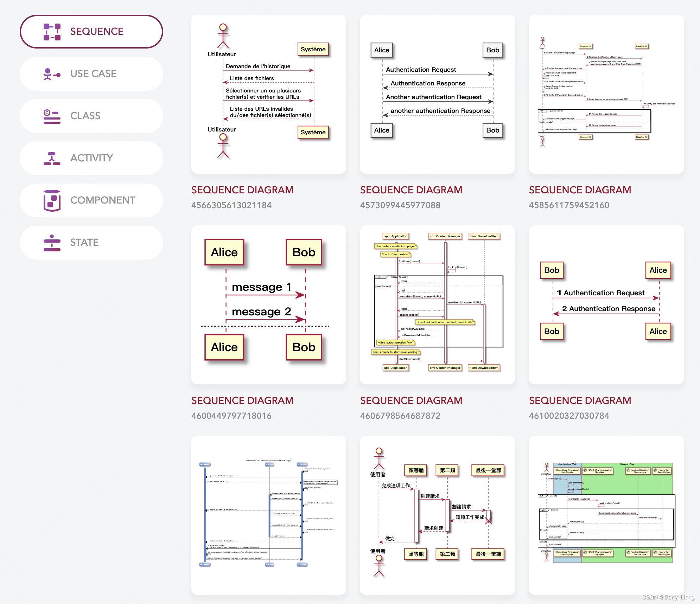Screen dimensions: 700x604
Task: Open the numbered Bob-Alice authentication thumbnail
Action: tap(606, 304)
